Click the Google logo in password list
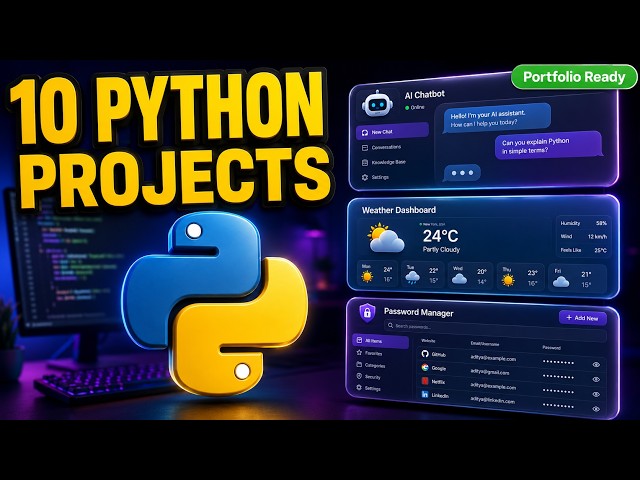The height and width of the screenshot is (480, 640). (425, 367)
